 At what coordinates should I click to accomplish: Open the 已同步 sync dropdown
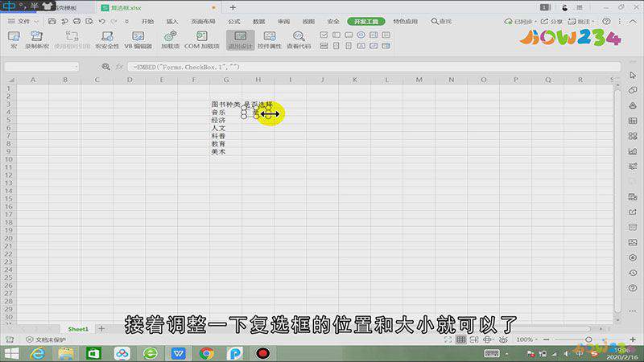521,21
